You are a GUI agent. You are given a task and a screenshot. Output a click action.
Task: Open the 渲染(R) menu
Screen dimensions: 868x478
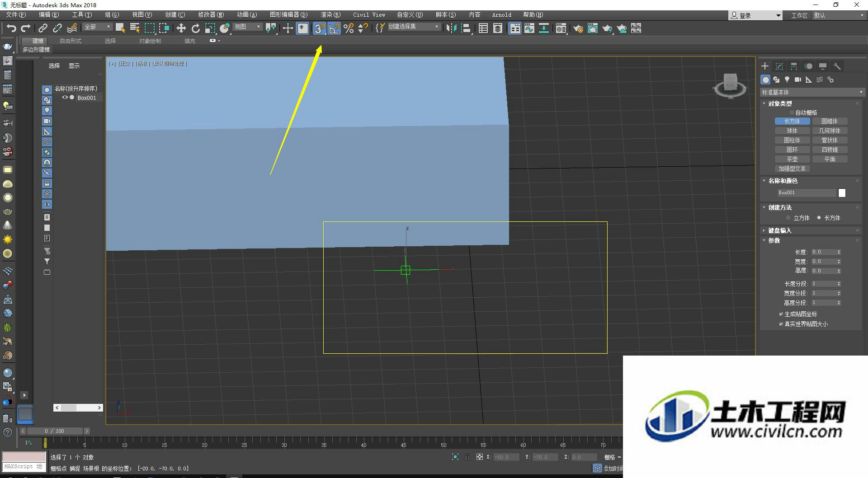(x=330, y=15)
